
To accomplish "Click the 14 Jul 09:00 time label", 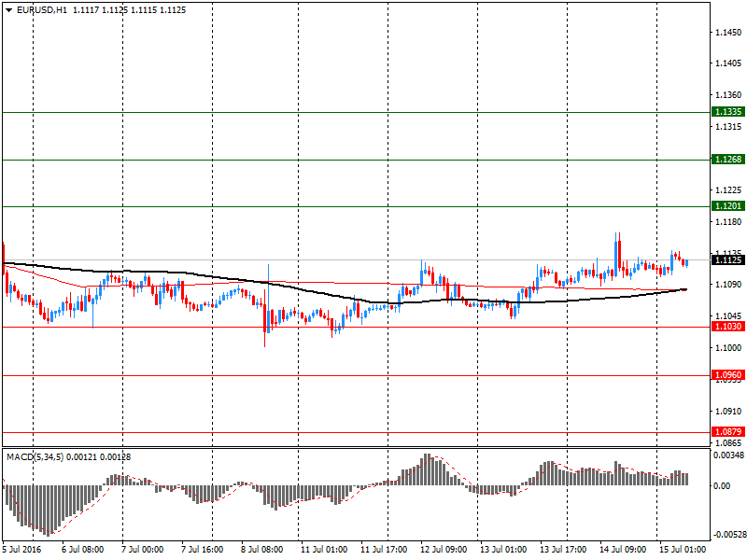I will click(623, 550).
